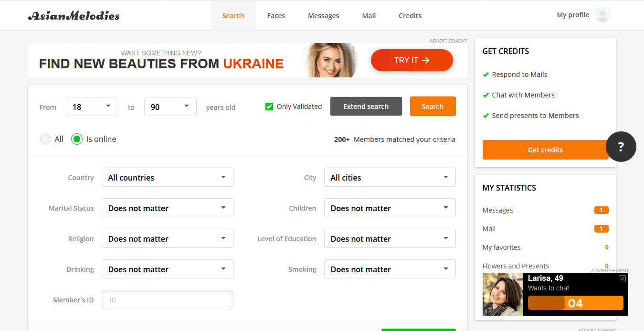This screenshot has width=644, height=331.
Task: Click the Messages count badge
Action: click(x=602, y=210)
